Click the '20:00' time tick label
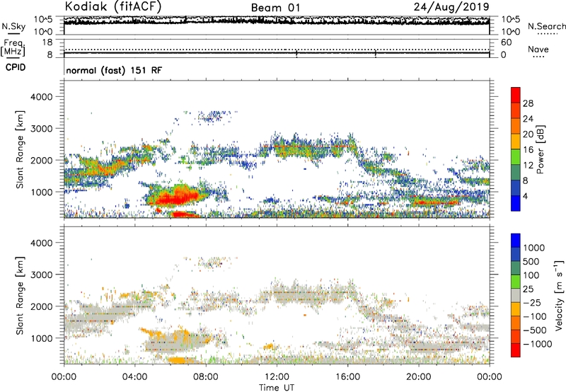Image resolution: width=566 pixels, height=392 pixels. (418, 377)
